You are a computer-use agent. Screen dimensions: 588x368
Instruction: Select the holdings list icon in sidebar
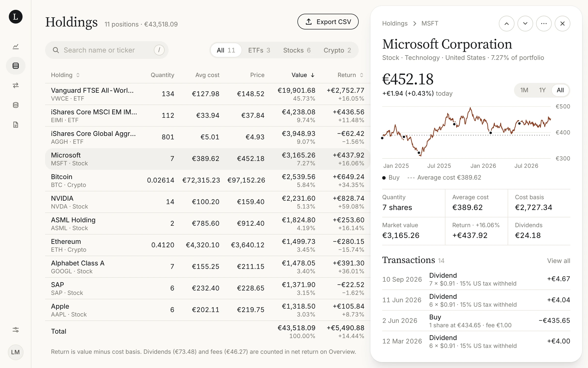point(16,66)
